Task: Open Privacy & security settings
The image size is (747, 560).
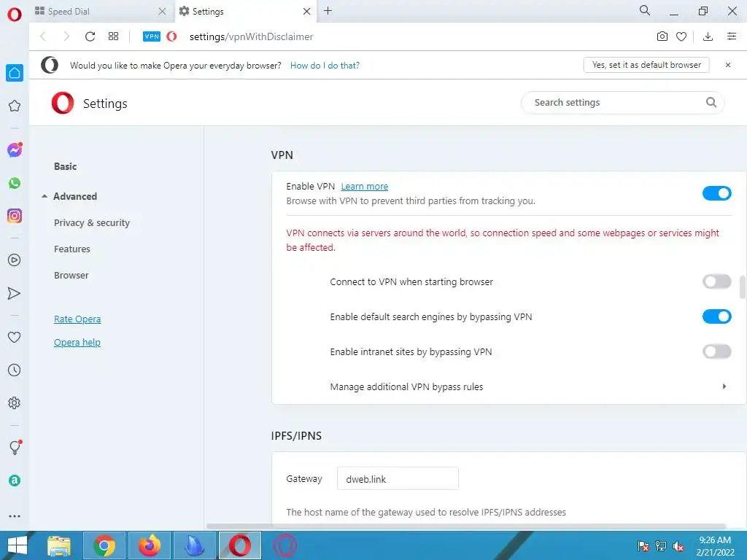Action: (x=91, y=223)
